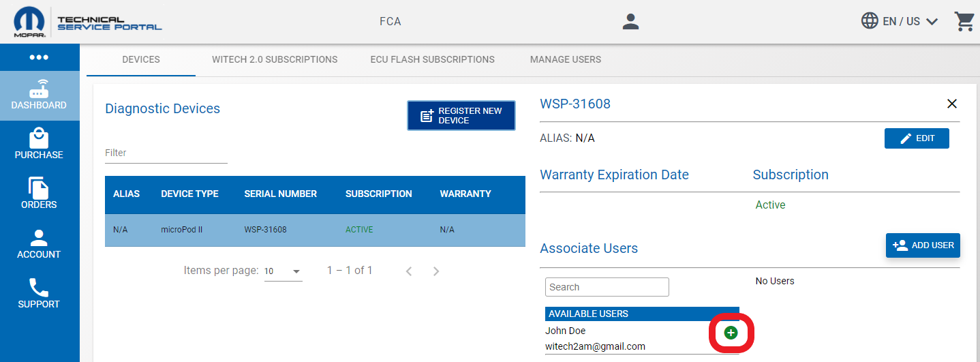980x362 pixels.
Task: Click the Filter input field
Action: tap(166, 153)
